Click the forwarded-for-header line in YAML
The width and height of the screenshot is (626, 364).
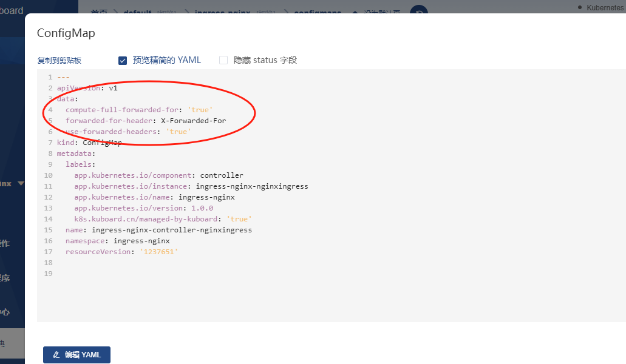tap(145, 121)
